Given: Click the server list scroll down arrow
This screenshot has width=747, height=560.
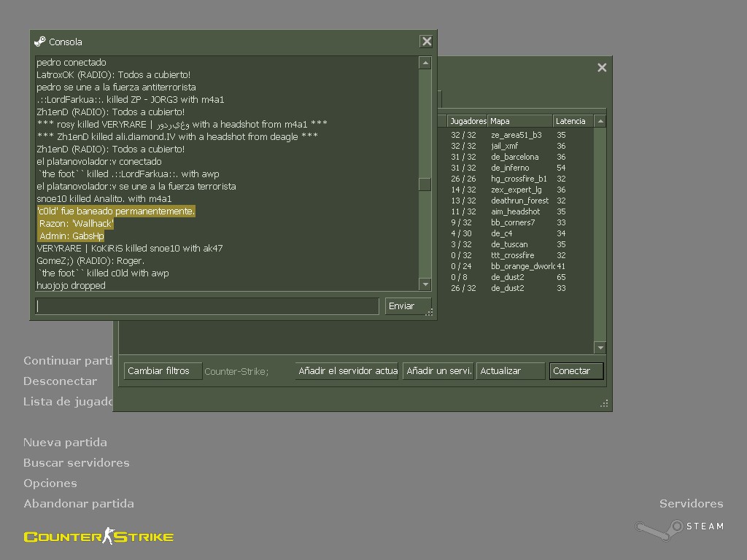Looking at the screenshot, I should point(600,348).
